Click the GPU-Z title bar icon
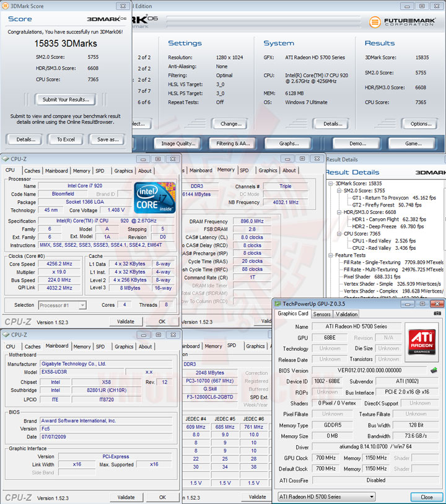 point(278,304)
